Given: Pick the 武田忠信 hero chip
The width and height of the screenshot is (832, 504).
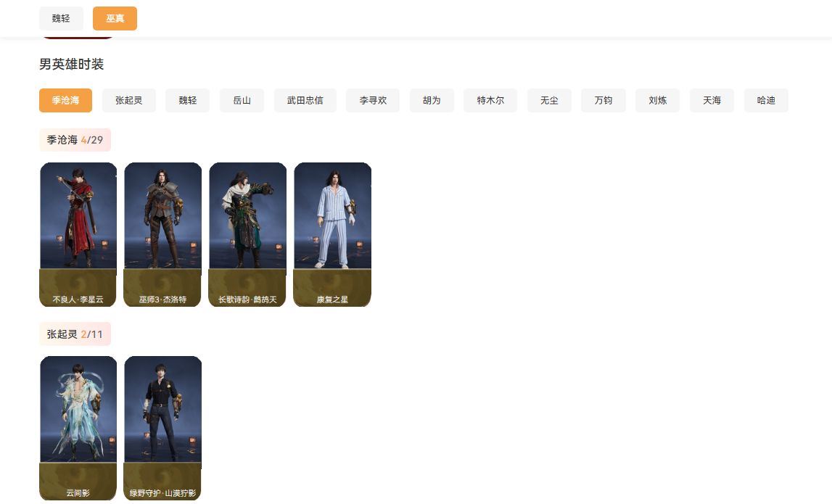Looking at the screenshot, I should (x=305, y=100).
